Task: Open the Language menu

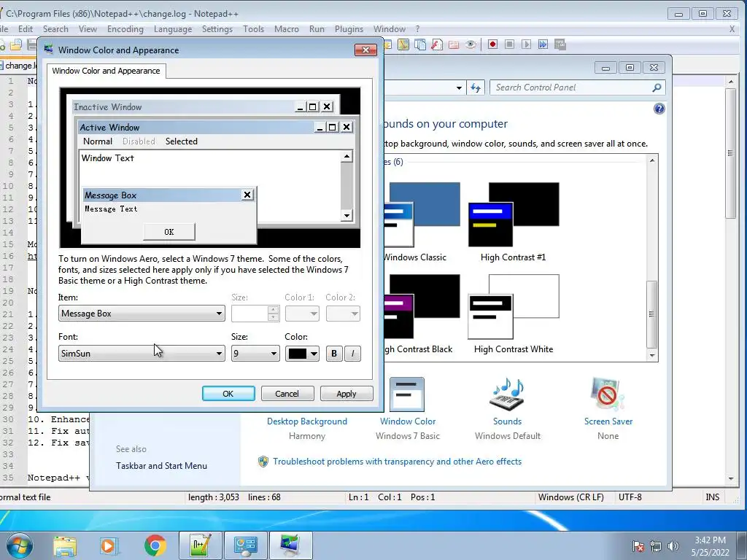Action: point(173,29)
